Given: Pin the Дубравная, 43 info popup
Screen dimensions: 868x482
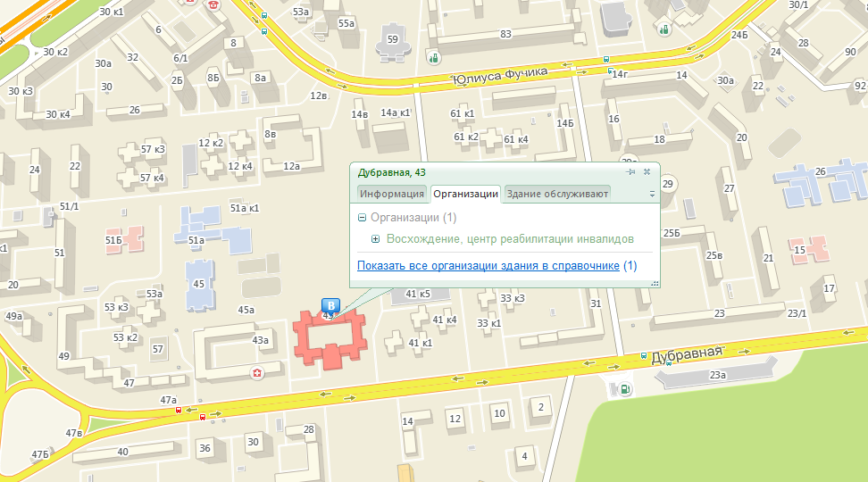Looking at the screenshot, I should click(x=630, y=172).
